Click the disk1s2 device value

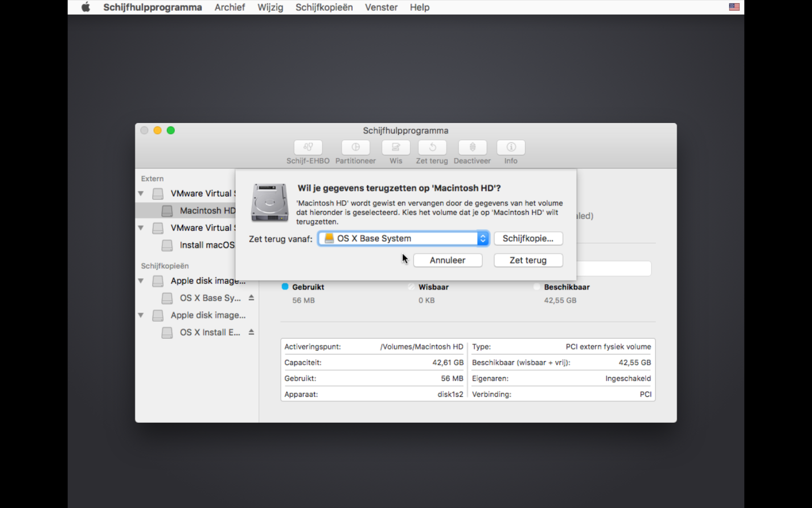tap(450, 394)
